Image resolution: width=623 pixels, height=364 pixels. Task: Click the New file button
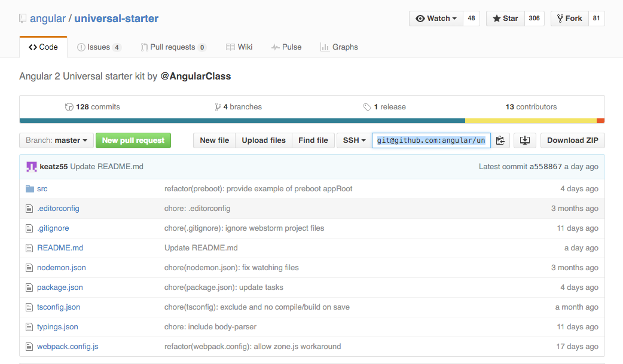[x=215, y=140]
